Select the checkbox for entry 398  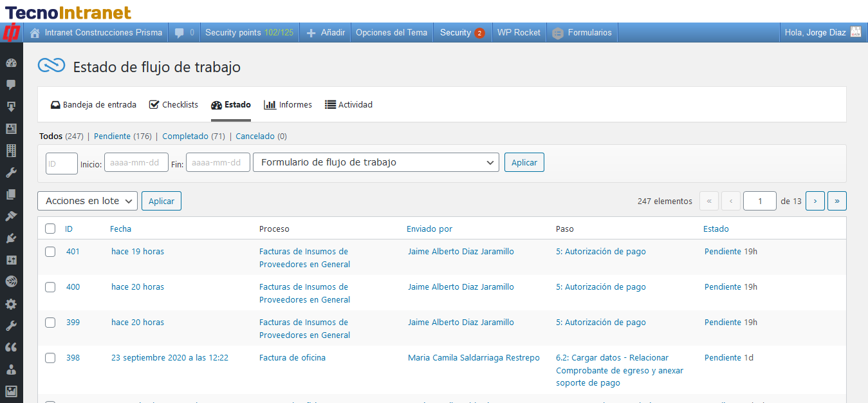coord(50,358)
